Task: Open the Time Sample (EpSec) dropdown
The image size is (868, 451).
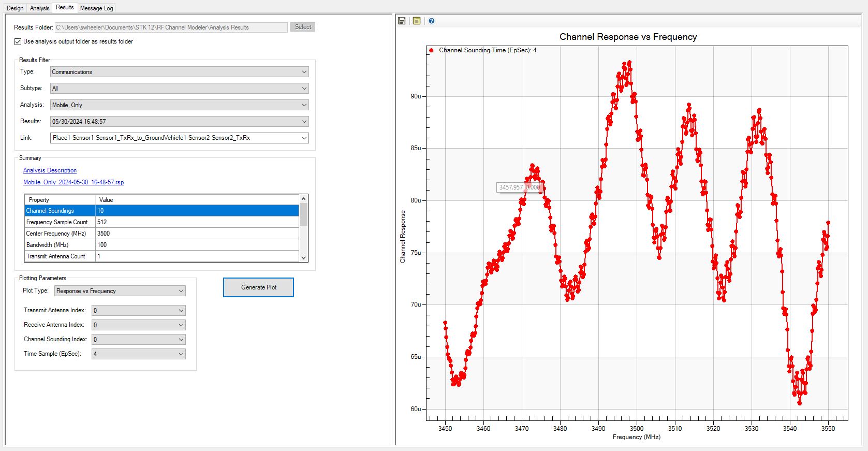Action: 138,354
